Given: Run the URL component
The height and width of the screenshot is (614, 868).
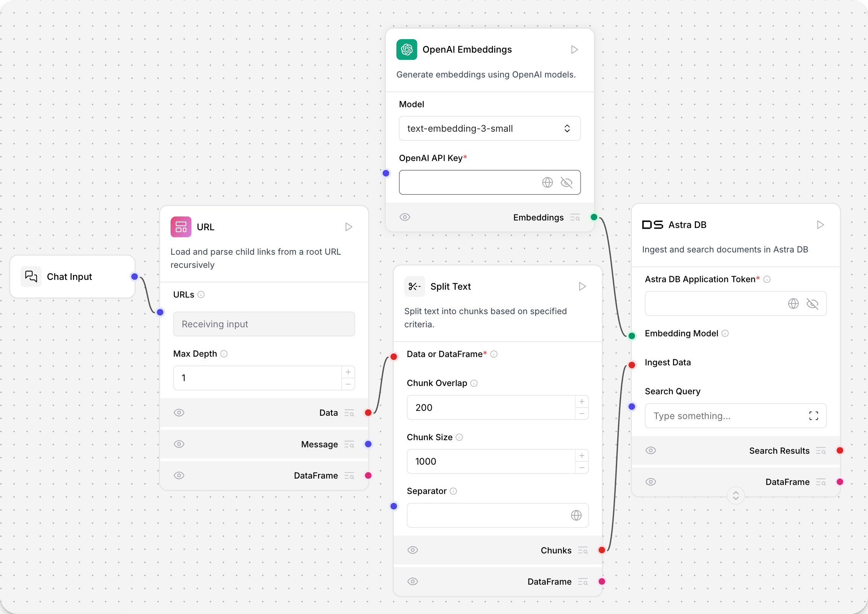Looking at the screenshot, I should point(349,227).
